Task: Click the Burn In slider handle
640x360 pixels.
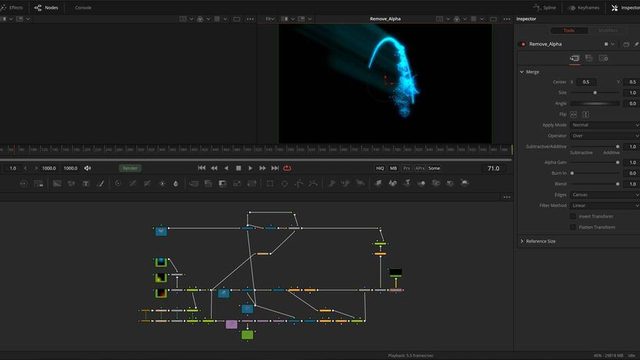Action: (572, 173)
